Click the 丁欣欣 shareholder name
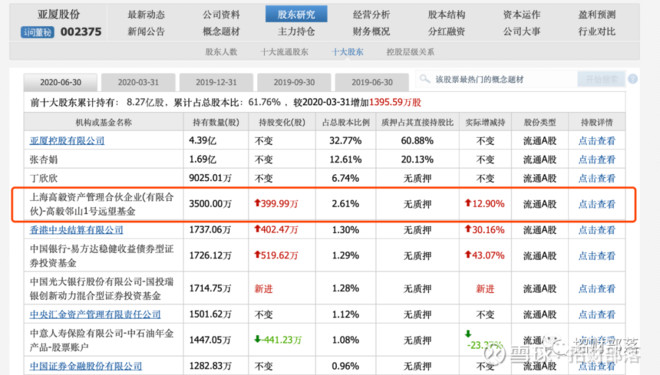 pyautogui.click(x=43, y=178)
